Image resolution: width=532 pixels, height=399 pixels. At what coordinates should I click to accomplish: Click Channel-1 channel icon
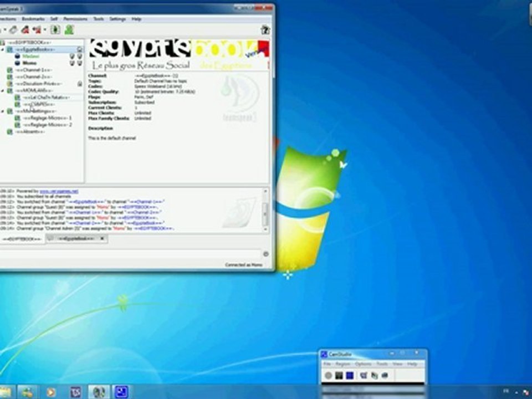[9, 70]
